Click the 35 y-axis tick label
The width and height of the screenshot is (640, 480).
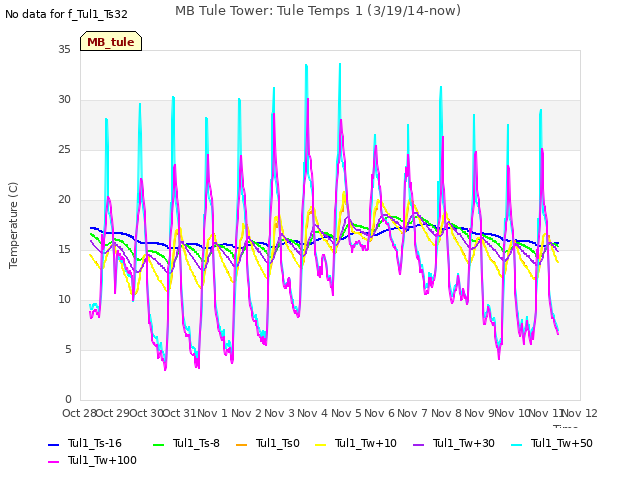point(64,49)
